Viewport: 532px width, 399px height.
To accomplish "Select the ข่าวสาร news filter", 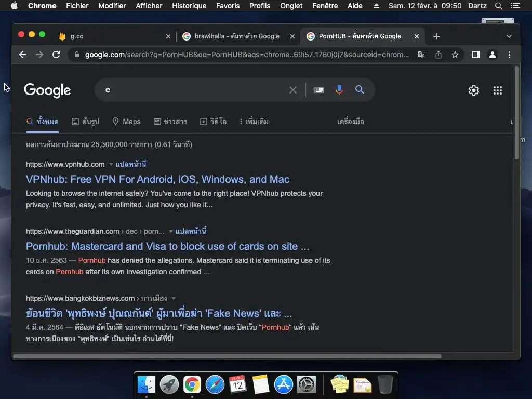I will click(x=170, y=122).
